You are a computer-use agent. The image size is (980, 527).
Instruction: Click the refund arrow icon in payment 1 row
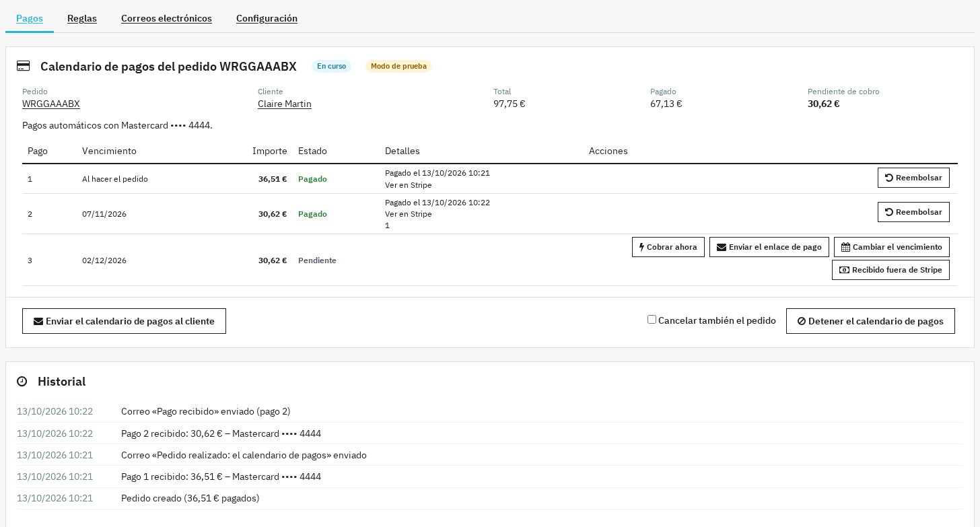click(889, 178)
